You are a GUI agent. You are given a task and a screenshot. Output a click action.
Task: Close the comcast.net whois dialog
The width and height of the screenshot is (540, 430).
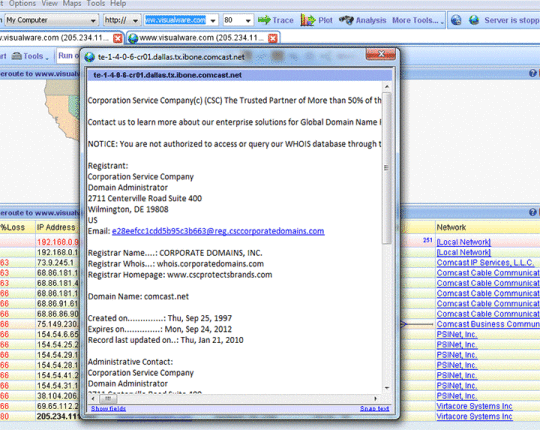pyautogui.click(x=381, y=54)
